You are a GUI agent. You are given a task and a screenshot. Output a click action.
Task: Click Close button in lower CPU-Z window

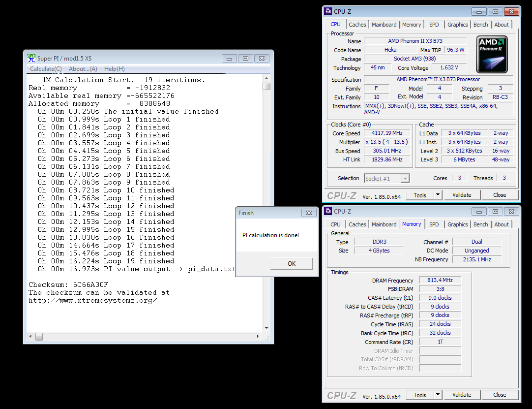500,395
